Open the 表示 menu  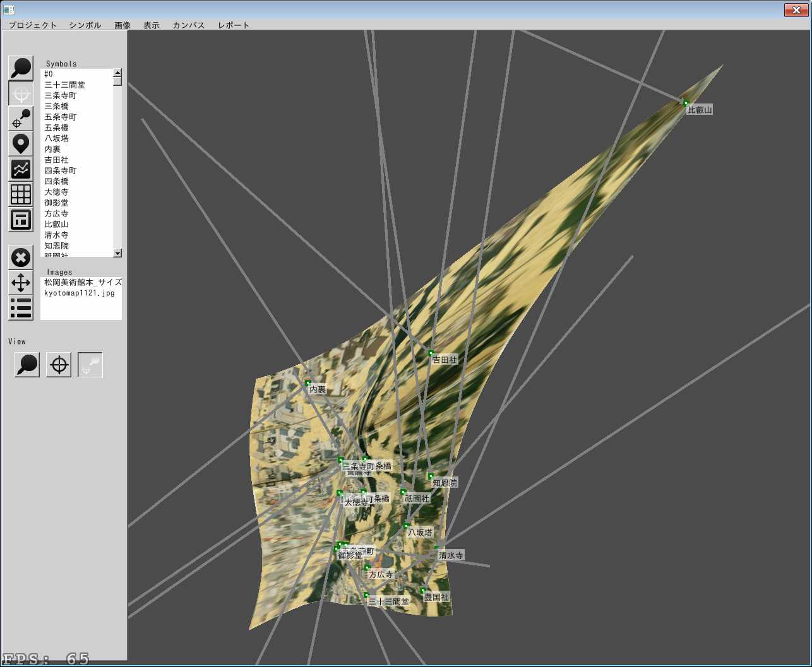pos(152,25)
